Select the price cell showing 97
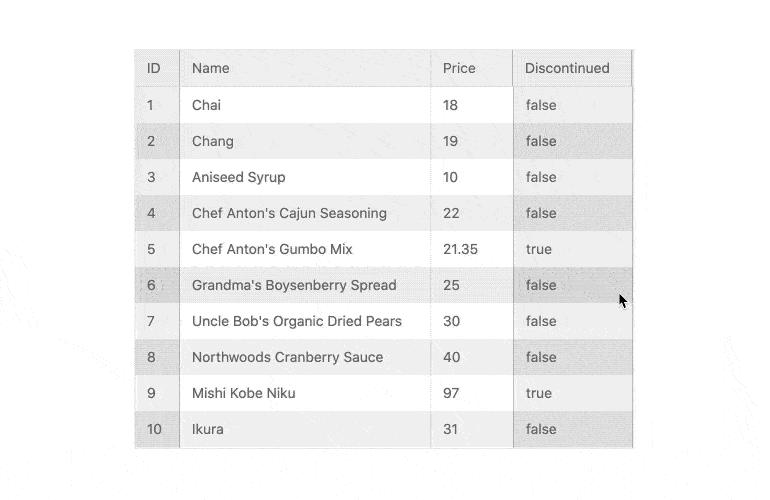The image size is (770, 500). (x=451, y=393)
